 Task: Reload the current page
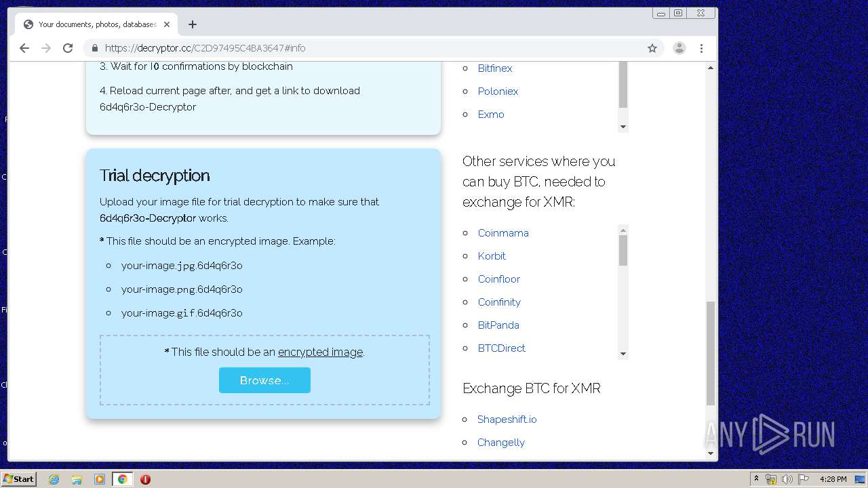coord(68,48)
